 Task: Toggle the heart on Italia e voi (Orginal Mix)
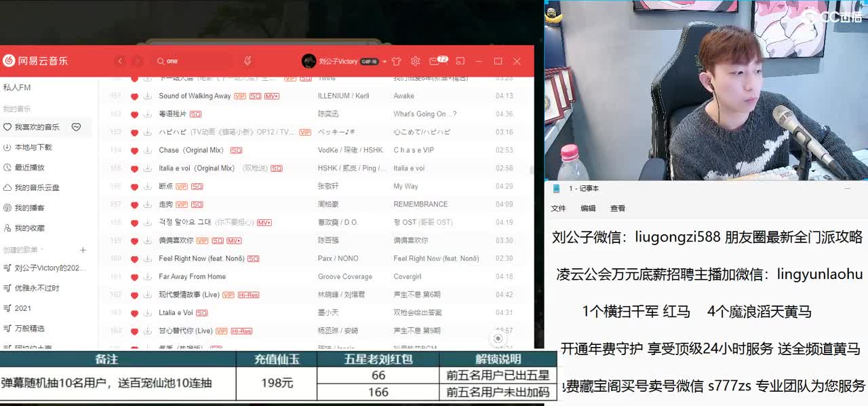(x=134, y=168)
